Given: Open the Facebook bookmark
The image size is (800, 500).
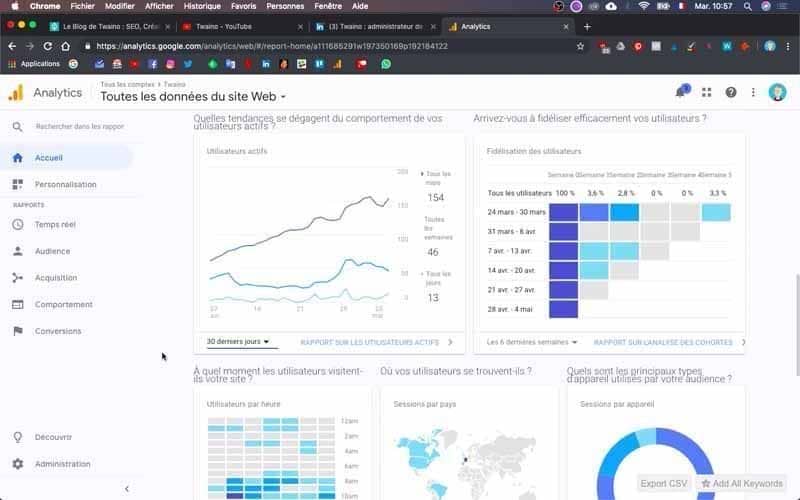Looking at the screenshot, I should click(x=153, y=64).
